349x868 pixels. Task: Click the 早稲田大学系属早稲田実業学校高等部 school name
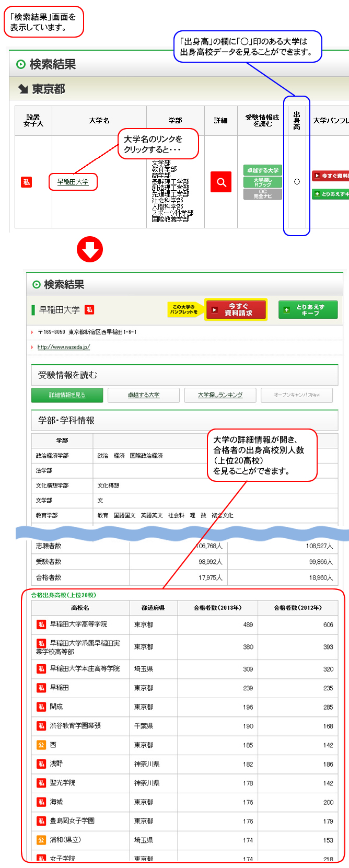pyautogui.click(x=78, y=647)
